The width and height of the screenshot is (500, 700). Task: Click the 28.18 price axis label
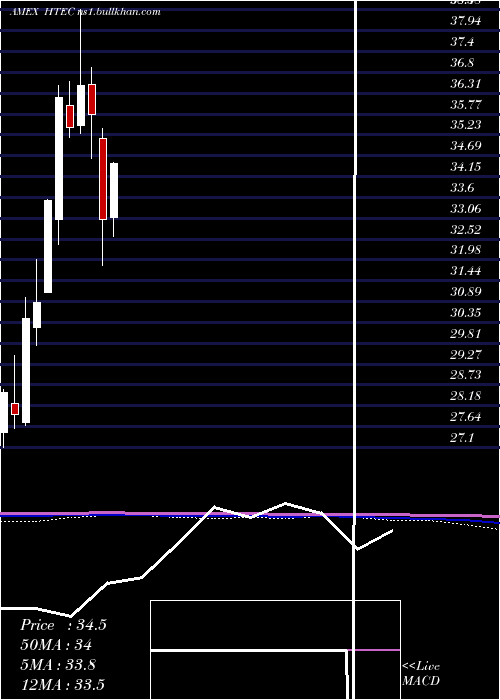click(x=466, y=396)
